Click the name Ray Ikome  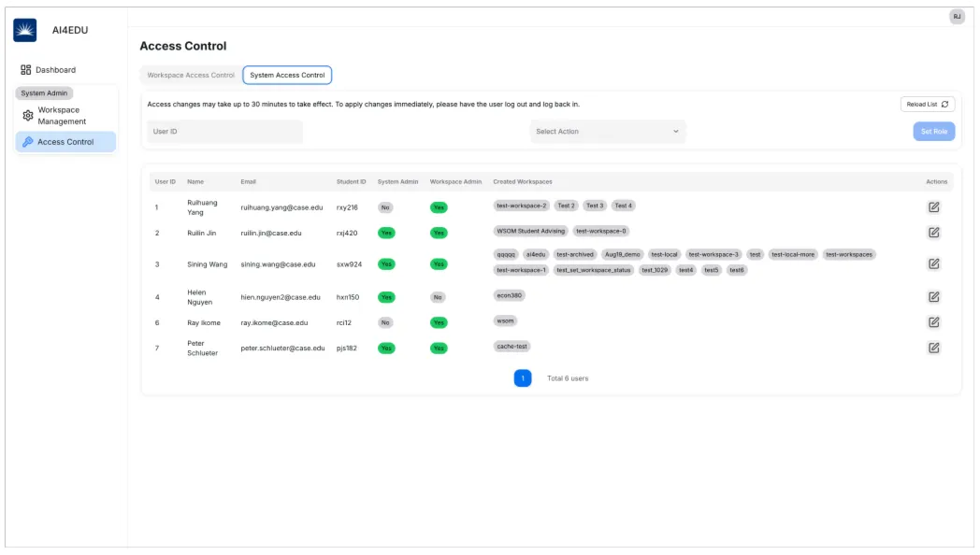point(204,322)
